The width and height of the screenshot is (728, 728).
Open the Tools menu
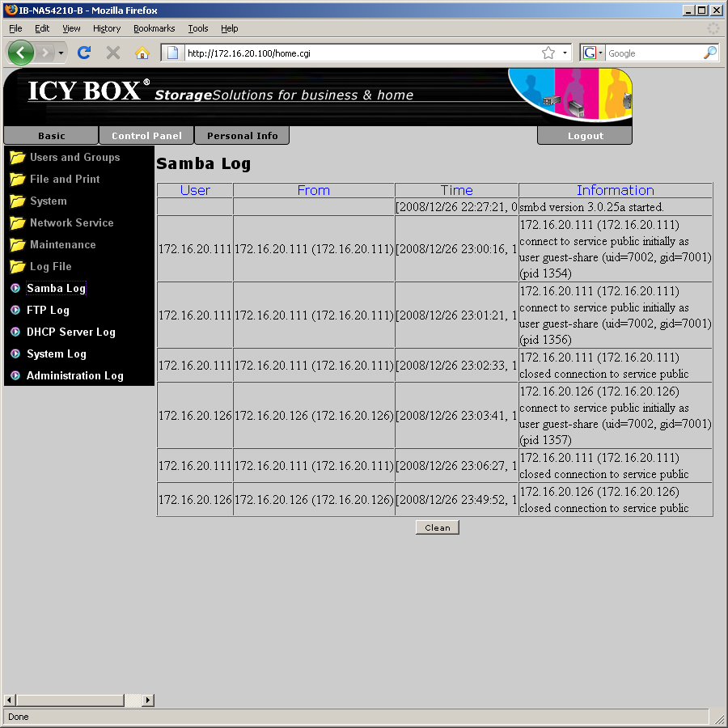198,28
